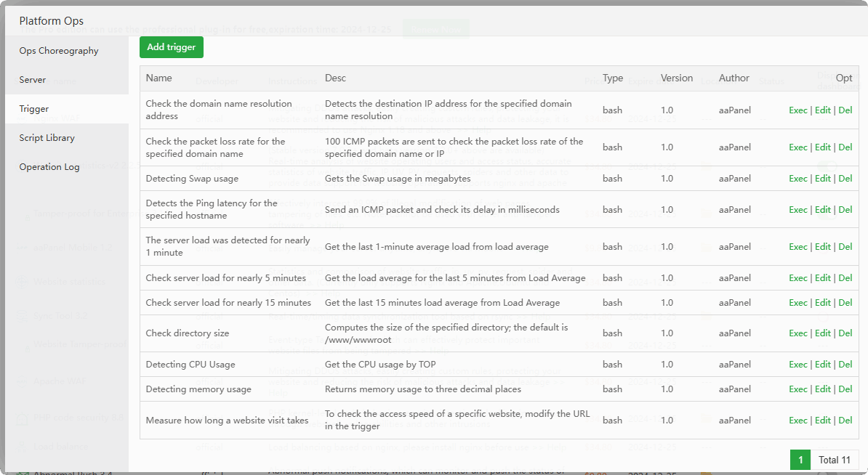
Task: Select the Trigger tab in sidebar
Action: [x=34, y=109]
